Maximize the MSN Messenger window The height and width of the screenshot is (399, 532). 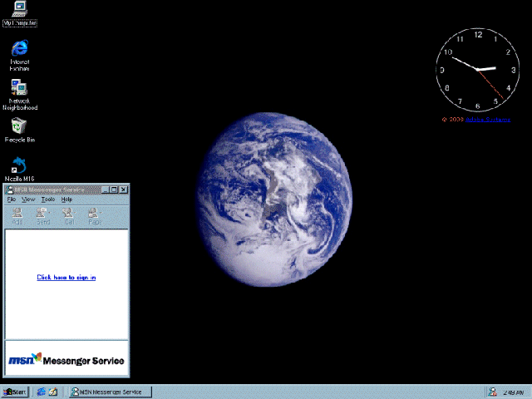(x=114, y=190)
